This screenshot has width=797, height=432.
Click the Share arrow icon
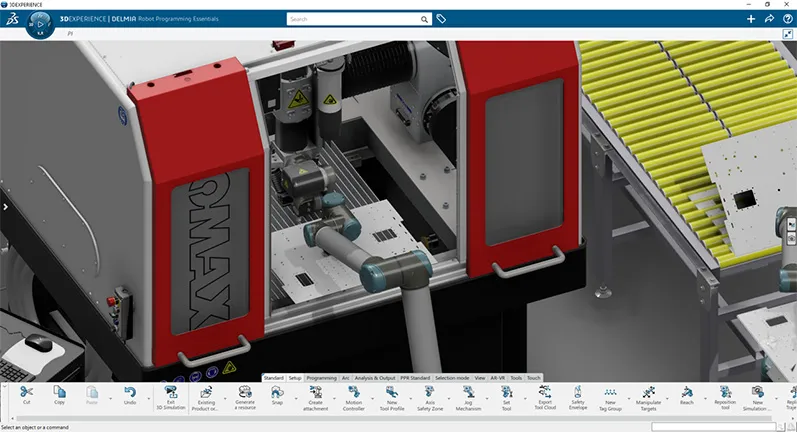(x=770, y=19)
